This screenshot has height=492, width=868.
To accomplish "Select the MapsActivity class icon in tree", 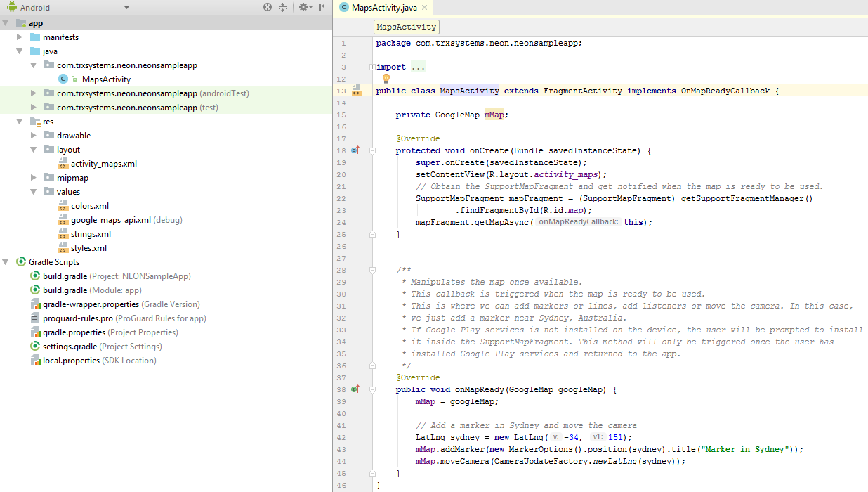I will (x=63, y=79).
